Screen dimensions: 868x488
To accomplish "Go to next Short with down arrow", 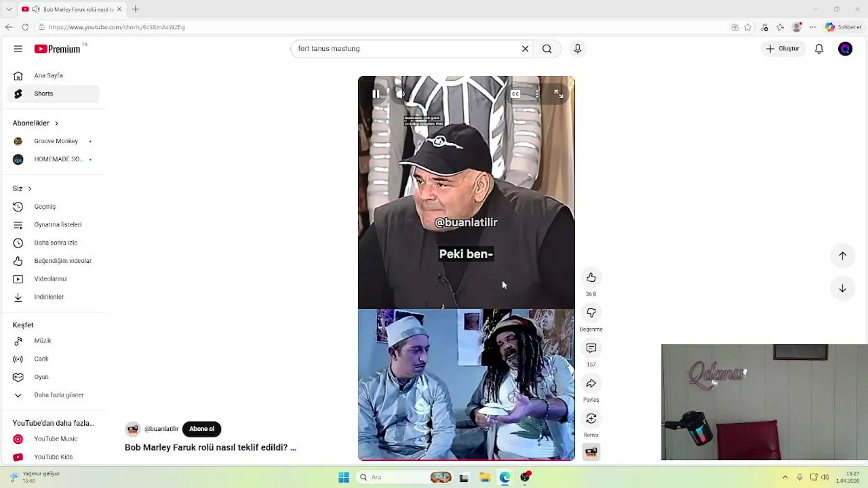I will coord(842,288).
